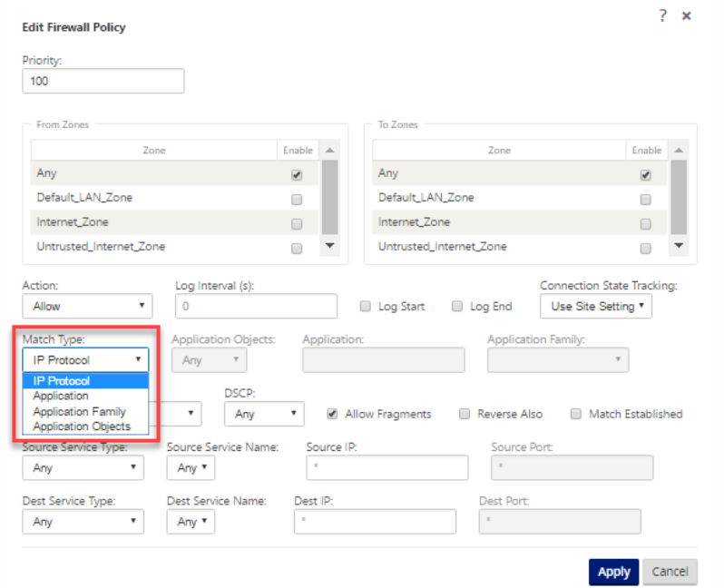Tick the Reverse Also checkbox
This screenshot has width=724, height=588.
tap(465, 414)
